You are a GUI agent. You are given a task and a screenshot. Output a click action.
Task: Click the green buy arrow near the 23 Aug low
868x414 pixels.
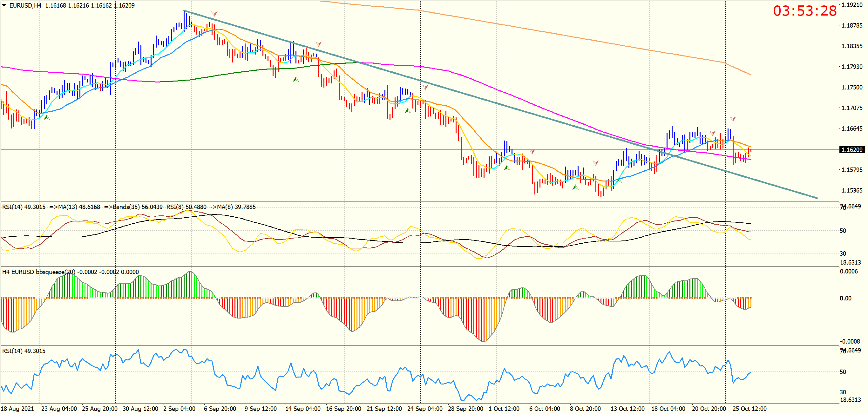click(x=47, y=117)
